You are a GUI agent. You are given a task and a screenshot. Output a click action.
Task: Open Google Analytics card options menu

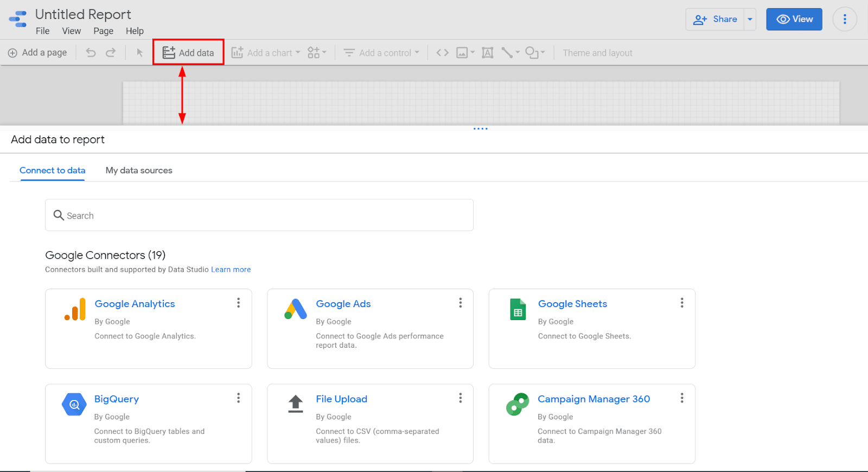click(238, 303)
